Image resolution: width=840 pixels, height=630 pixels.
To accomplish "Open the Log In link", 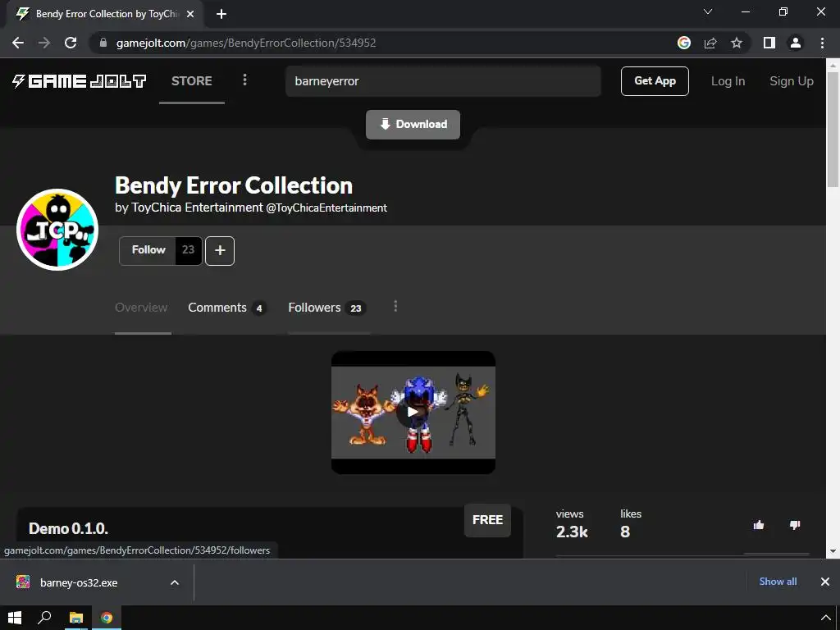I will (x=728, y=81).
